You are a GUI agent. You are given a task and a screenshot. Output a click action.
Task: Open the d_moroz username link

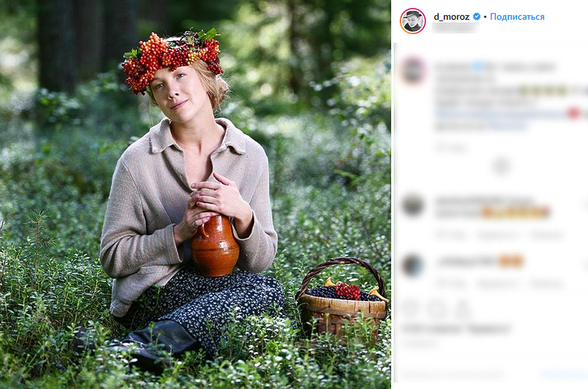tap(451, 16)
